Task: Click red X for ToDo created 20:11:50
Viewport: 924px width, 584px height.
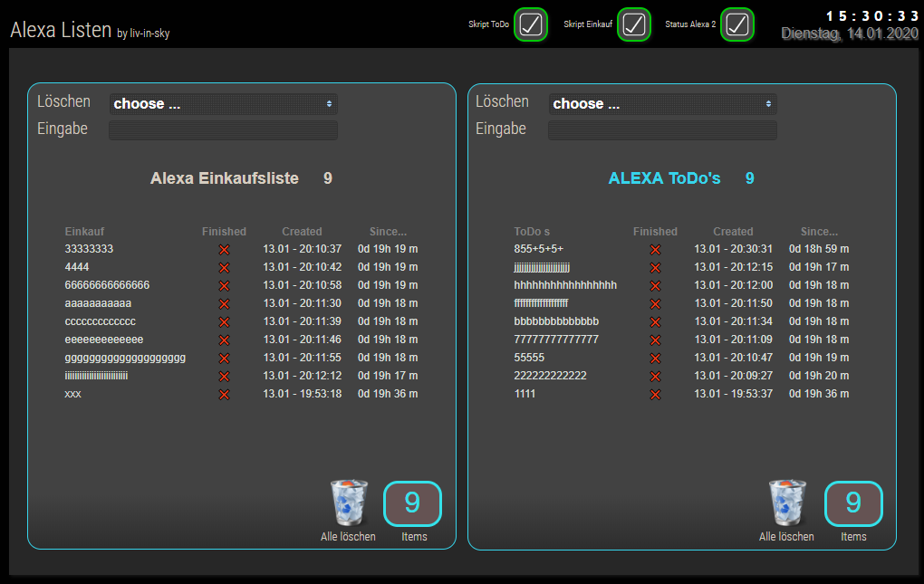Action: pyautogui.click(x=655, y=304)
